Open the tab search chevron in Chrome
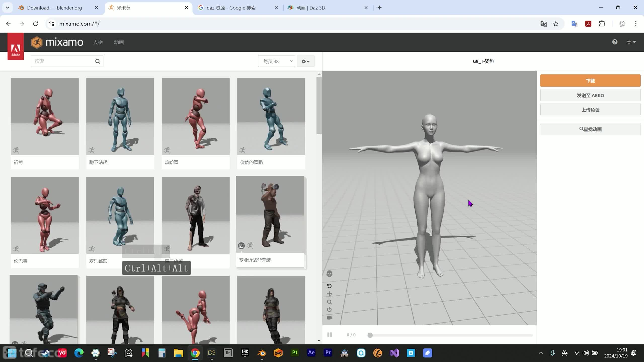The width and height of the screenshot is (644, 362). pyautogui.click(x=8, y=8)
